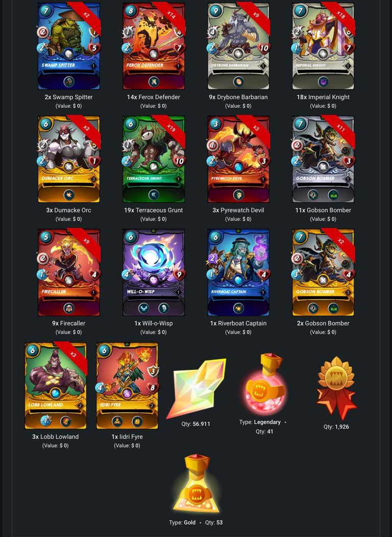Click the "Qty: 56.911" crystal quantity text
392x537 pixels.
click(x=195, y=424)
